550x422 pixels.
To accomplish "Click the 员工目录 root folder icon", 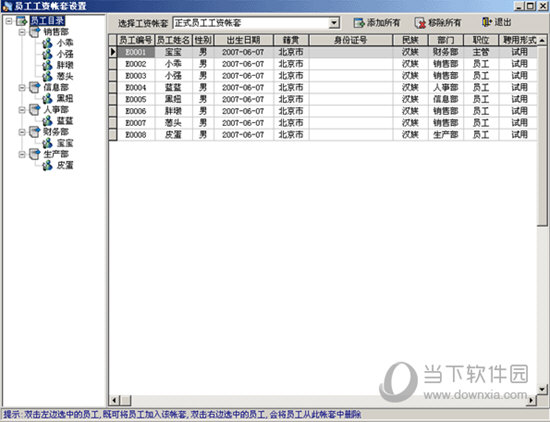I will pos(21,21).
